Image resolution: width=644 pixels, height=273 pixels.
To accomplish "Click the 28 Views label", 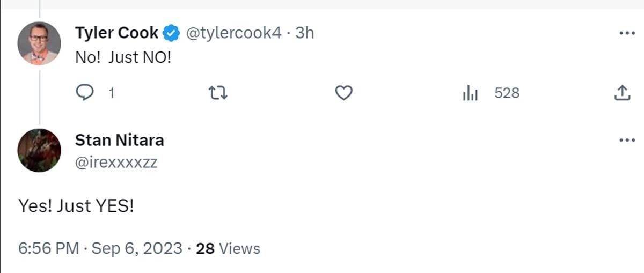I will 228,249.
